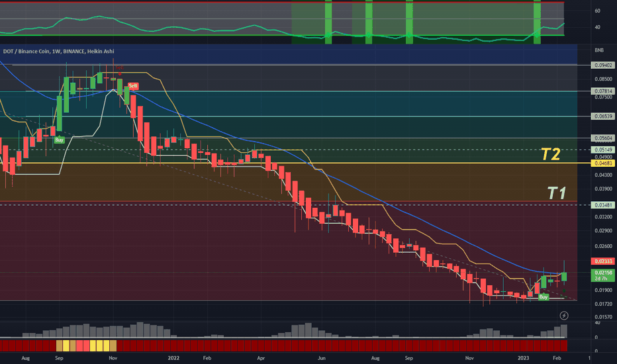Click the Nov label below 2021 candles
617x364 pixels.
(x=113, y=358)
